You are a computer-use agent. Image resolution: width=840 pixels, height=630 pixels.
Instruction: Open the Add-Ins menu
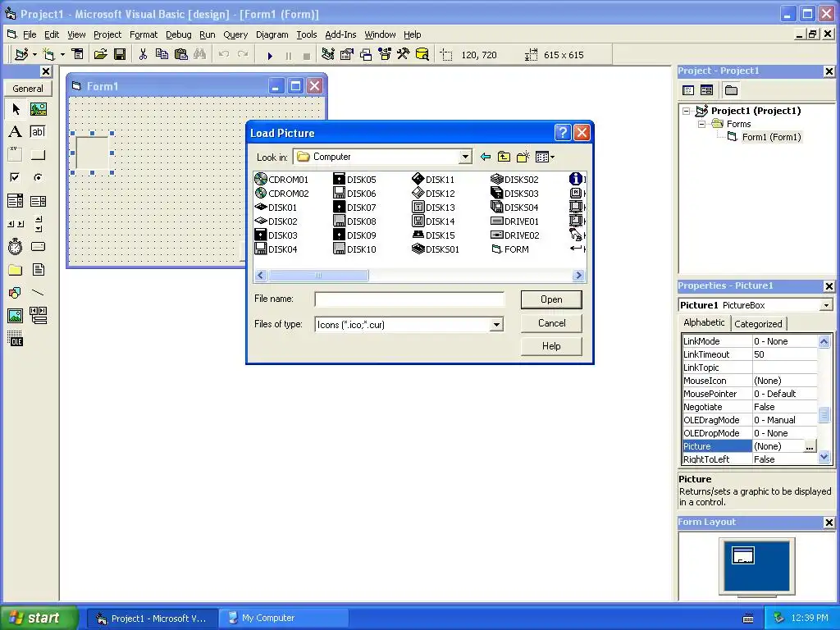click(340, 34)
